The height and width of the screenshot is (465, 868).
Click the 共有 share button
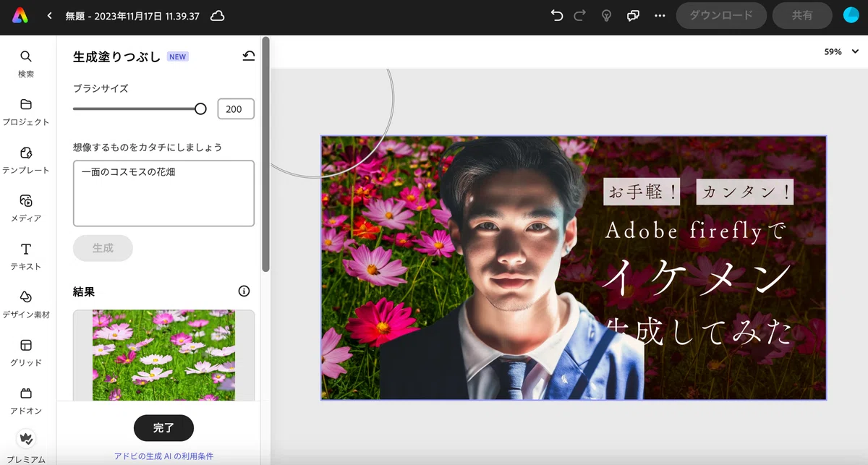click(x=802, y=15)
